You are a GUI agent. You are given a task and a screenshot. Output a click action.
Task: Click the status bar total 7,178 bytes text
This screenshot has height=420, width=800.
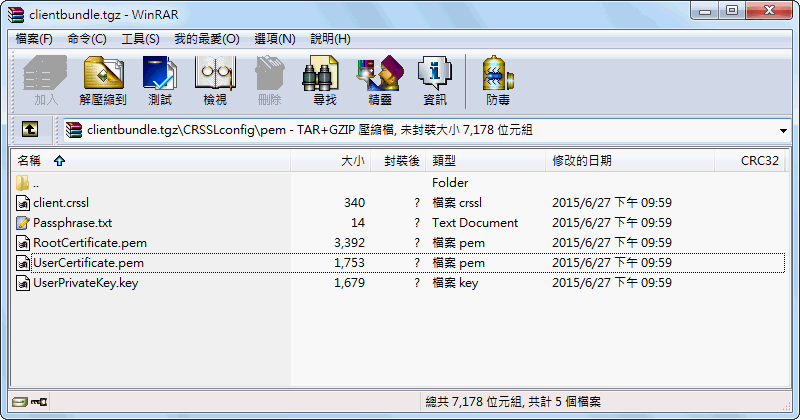coord(513,402)
